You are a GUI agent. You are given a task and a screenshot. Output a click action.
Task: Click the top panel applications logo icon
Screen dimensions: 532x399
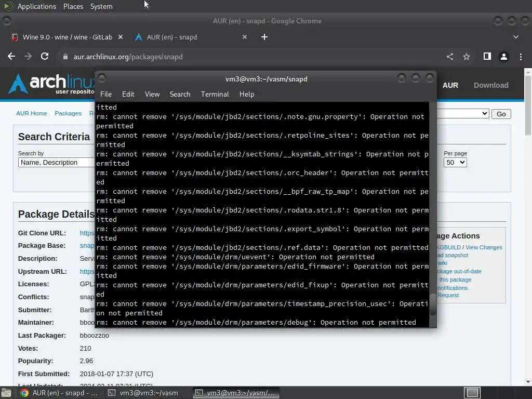[x=8, y=6]
